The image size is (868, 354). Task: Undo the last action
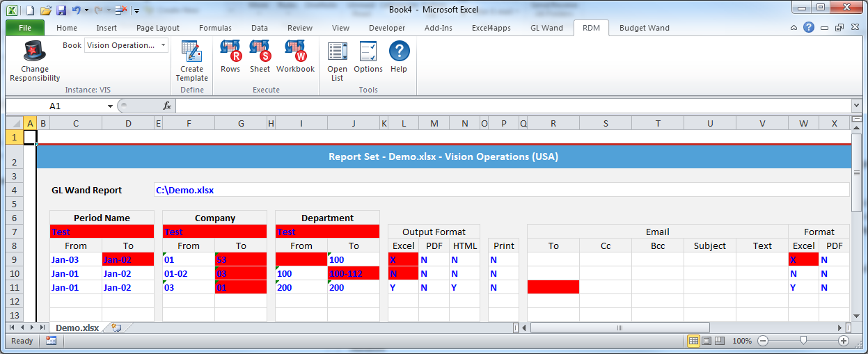[x=76, y=10]
